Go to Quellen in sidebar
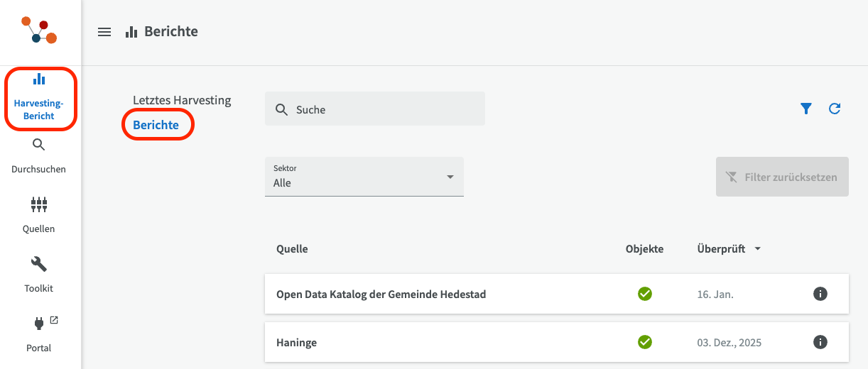868x369 pixels. point(39,216)
